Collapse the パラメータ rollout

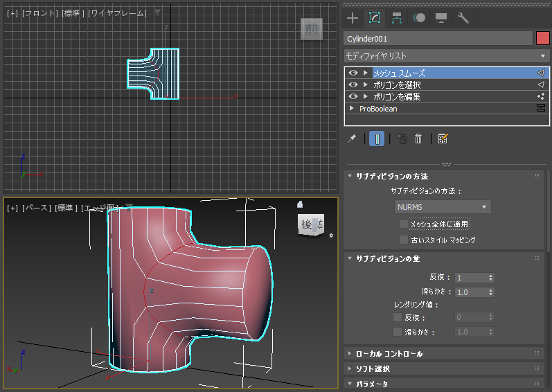(350, 384)
